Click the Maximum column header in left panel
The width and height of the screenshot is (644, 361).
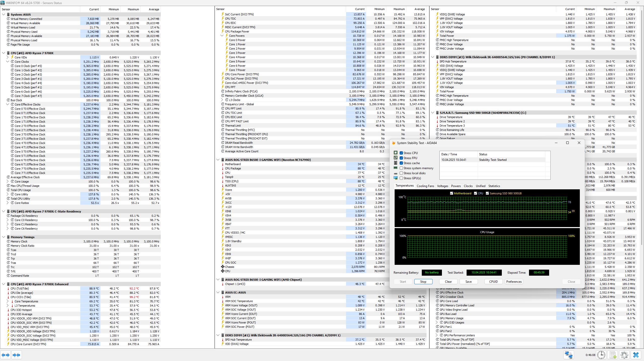[x=133, y=9]
